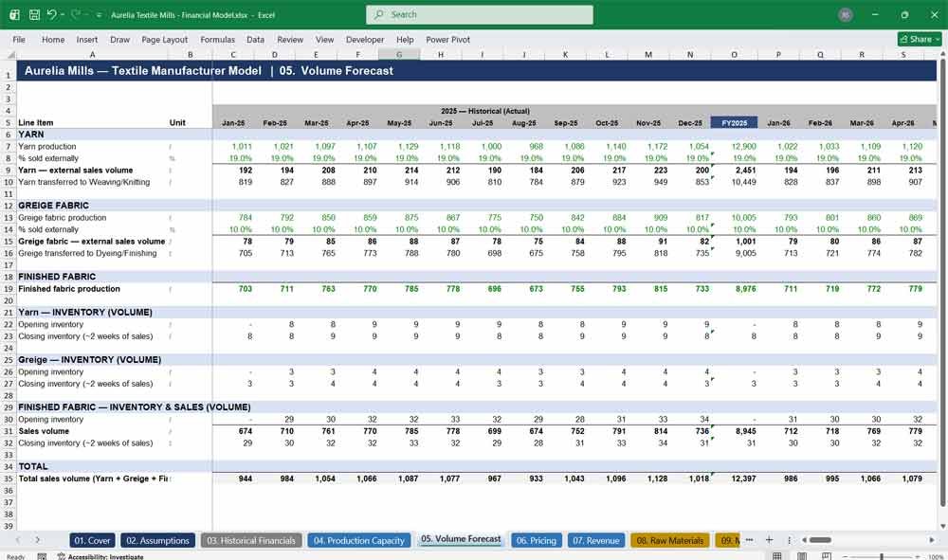Open the 08. Raw Materials sheet tab
The width and height of the screenshot is (948, 560).
[x=670, y=541]
